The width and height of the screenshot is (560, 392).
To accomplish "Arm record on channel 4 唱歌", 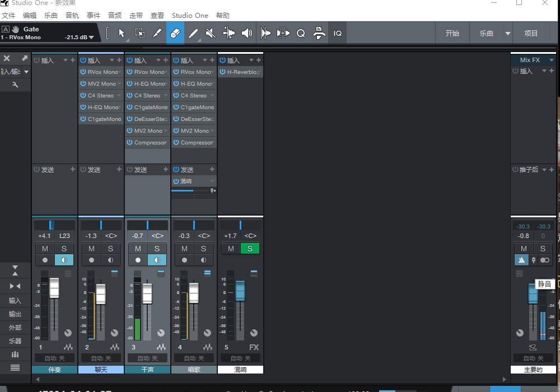I will pyautogui.click(x=185, y=260).
